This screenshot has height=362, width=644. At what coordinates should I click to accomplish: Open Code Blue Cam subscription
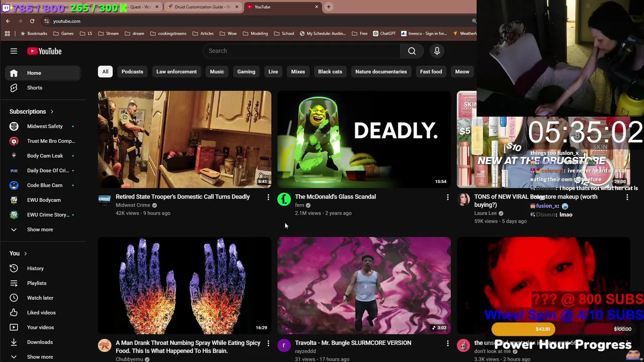click(43, 185)
